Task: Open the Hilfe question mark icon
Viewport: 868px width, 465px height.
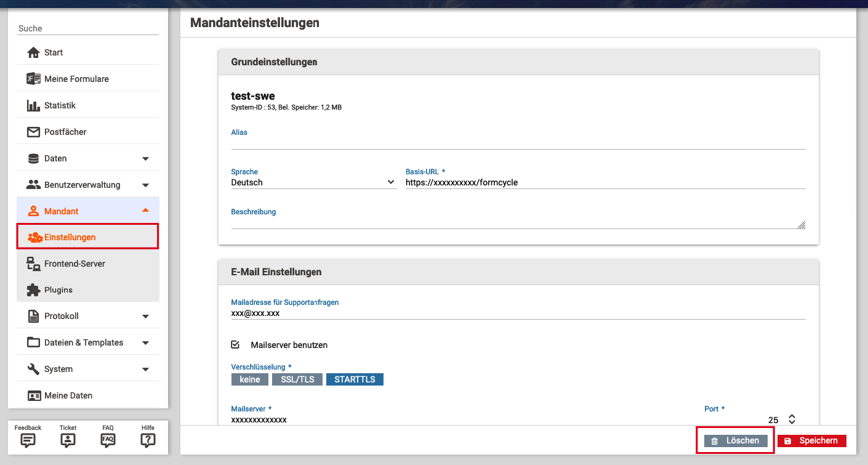Action: pyautogui.click(x=148, y=440)
